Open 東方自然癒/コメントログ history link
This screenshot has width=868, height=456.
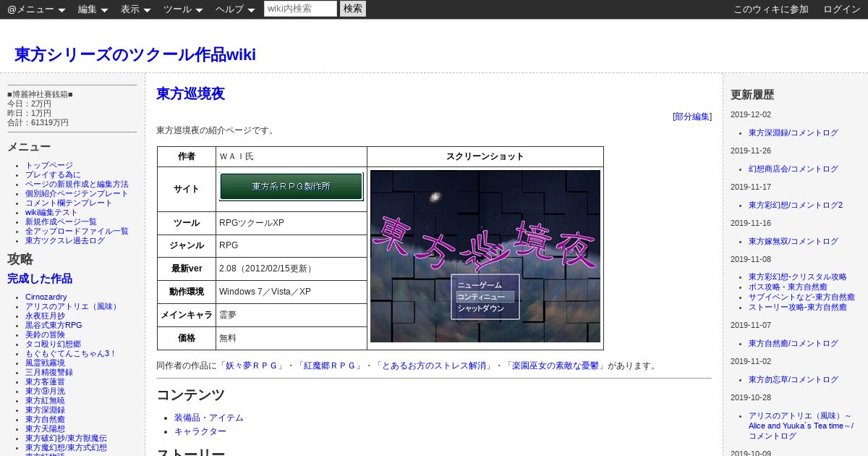pyautogui.click(x=793, y=343)
